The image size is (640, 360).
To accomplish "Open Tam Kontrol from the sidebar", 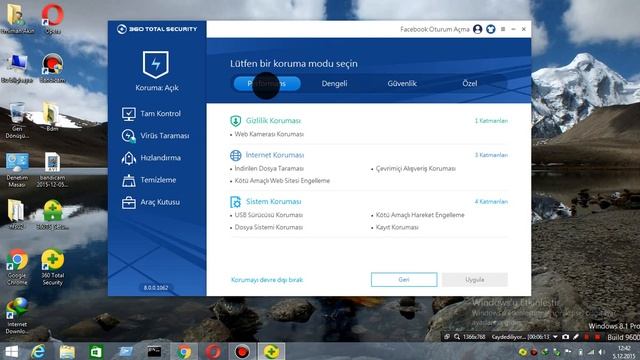I will [x=151, y=113].
